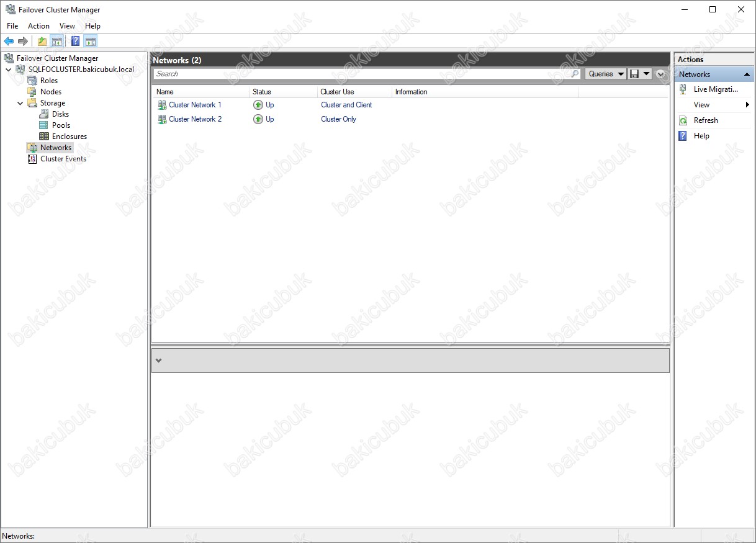Toggle Show/Hide Action Pane toolbar icon
The image size is (756, 543).
coord(91,42)
